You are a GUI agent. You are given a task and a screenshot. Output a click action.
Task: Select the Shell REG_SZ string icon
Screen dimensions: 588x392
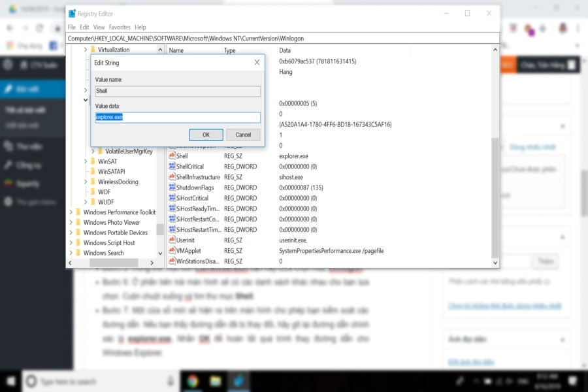point(171,156)
